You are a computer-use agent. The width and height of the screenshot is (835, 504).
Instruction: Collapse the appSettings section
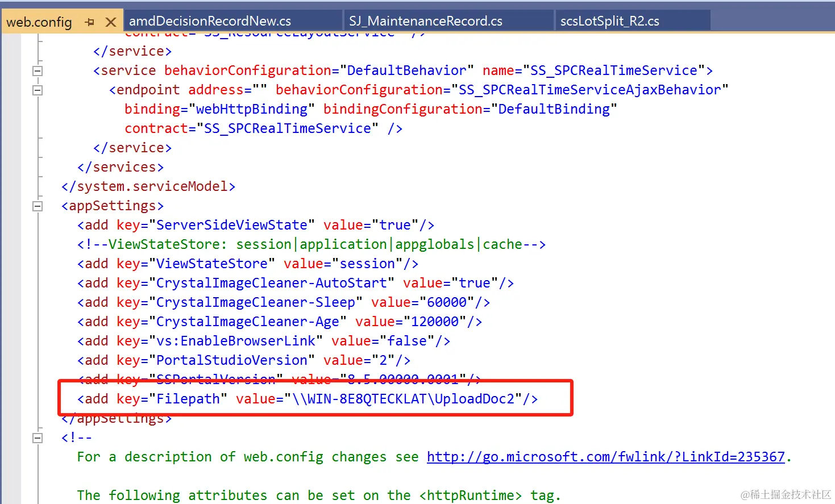(x=38, y=206)
